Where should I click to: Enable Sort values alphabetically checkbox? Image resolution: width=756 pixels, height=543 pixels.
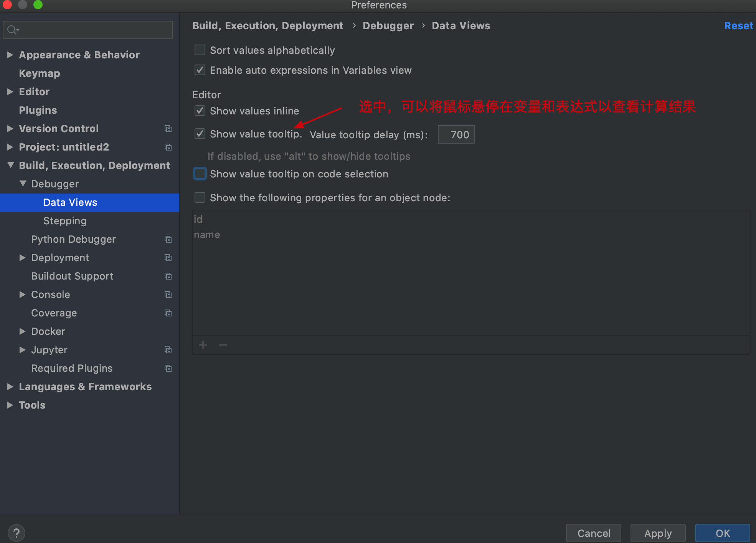tap(200, 50)
